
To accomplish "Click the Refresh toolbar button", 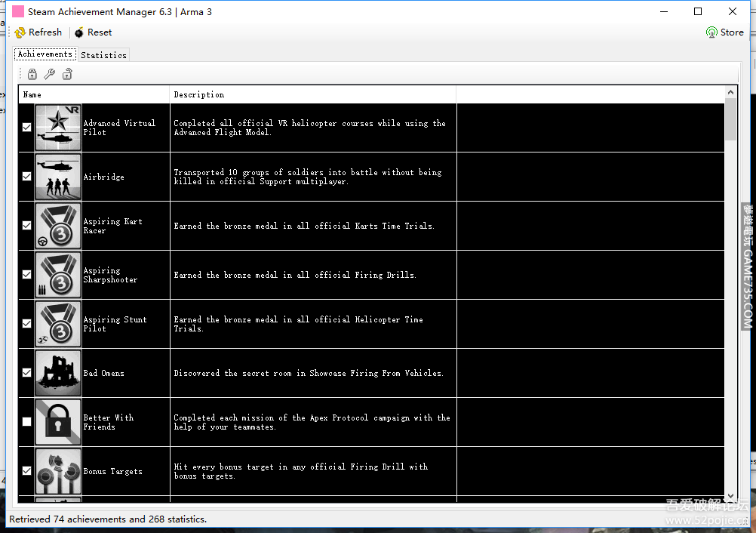I will click(38, 32).
